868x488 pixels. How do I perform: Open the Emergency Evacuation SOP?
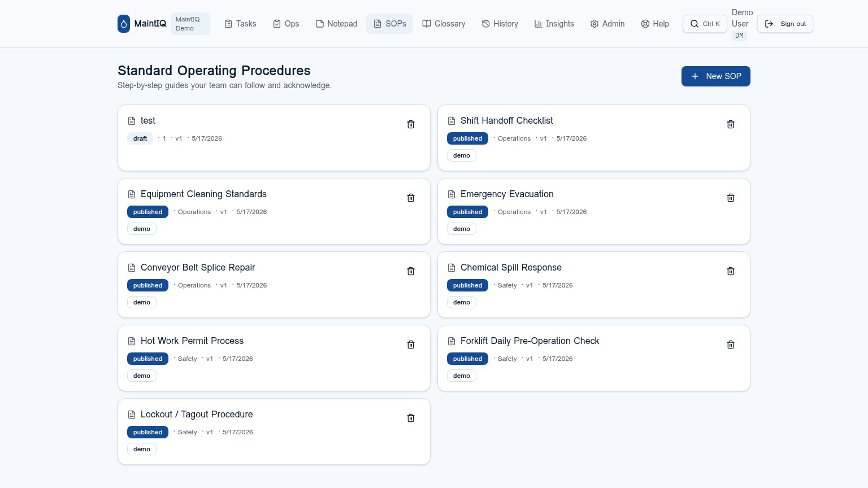click(x=507, y=194)
